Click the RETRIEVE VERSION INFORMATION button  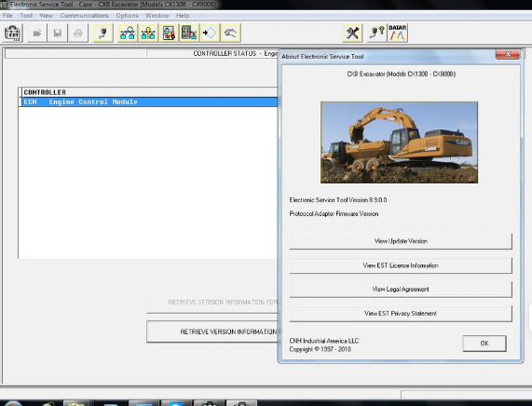click(x=212, y=332)
